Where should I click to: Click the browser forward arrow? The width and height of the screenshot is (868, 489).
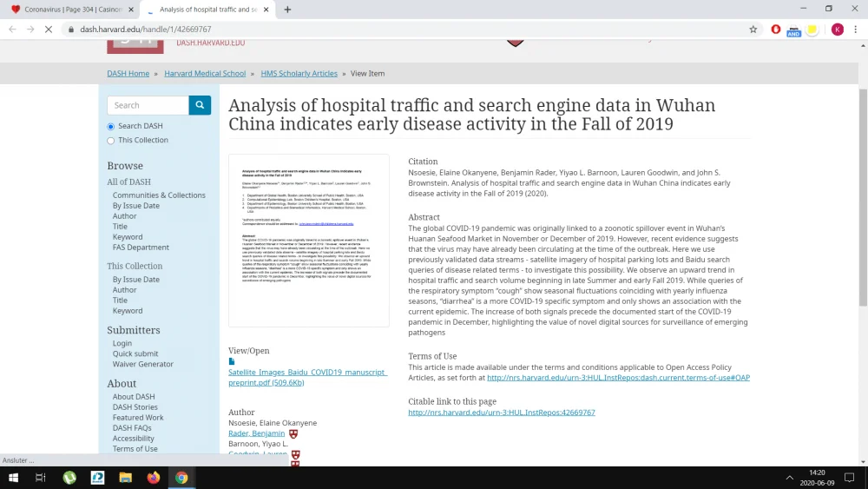tap(30, 30)
